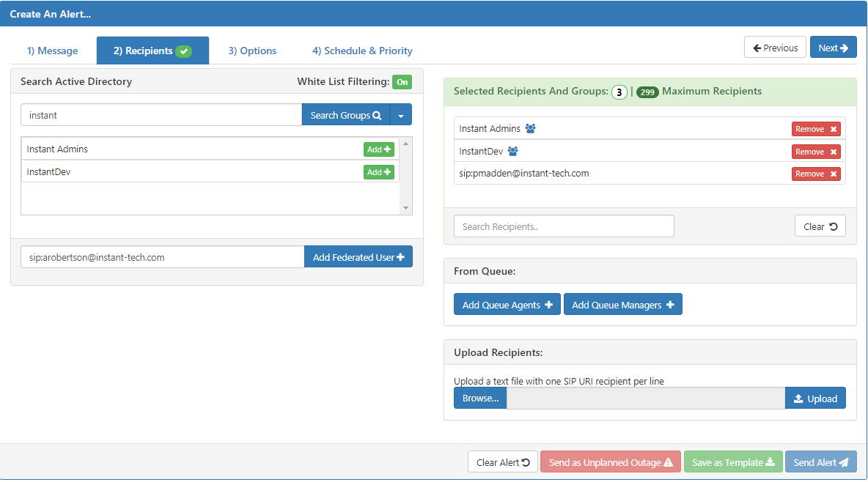The width and height of the screenshot is (868, 482).
Task: Click the group icon beside InstantDev recipient
Action: tap(513, 151)
